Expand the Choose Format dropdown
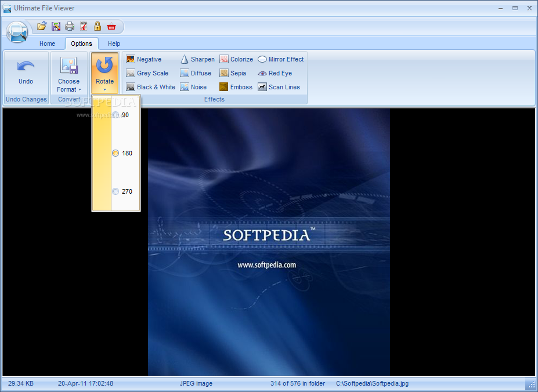This screenshot has height=392, width=538. pyautogui.click(x=69, y=74)
